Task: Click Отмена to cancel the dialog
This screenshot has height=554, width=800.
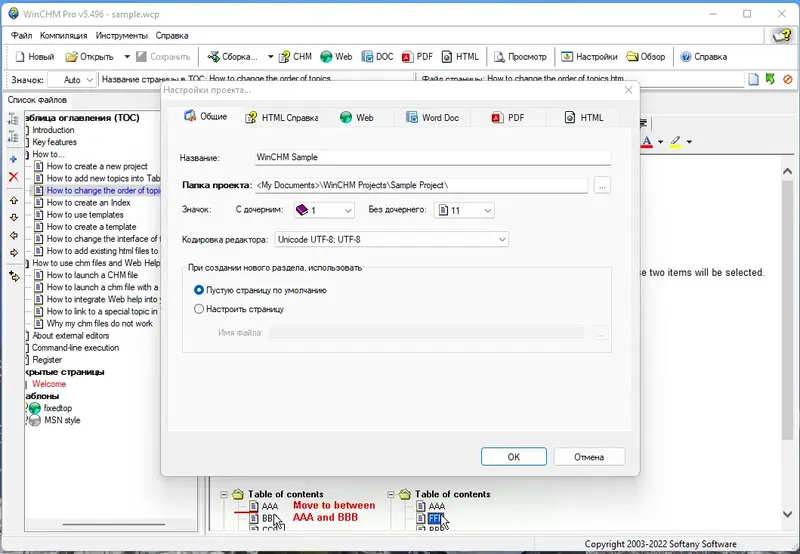Action: coord(589,457)
